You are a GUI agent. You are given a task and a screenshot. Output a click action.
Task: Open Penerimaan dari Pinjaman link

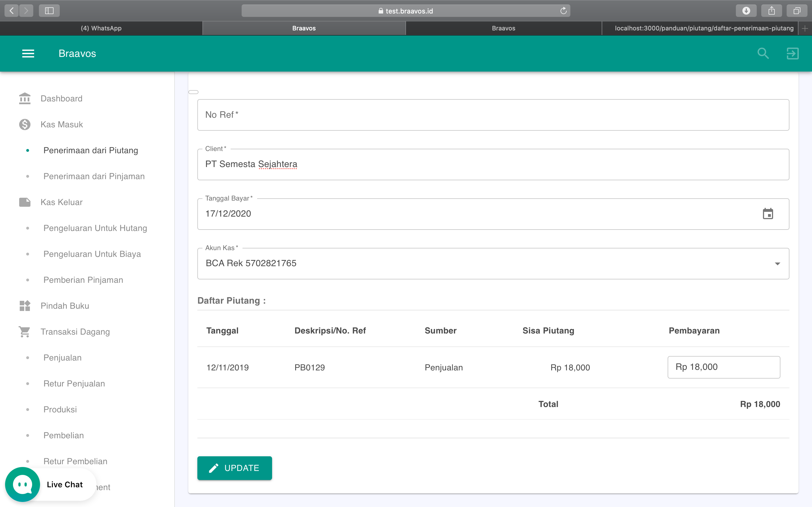coord(94,176)
